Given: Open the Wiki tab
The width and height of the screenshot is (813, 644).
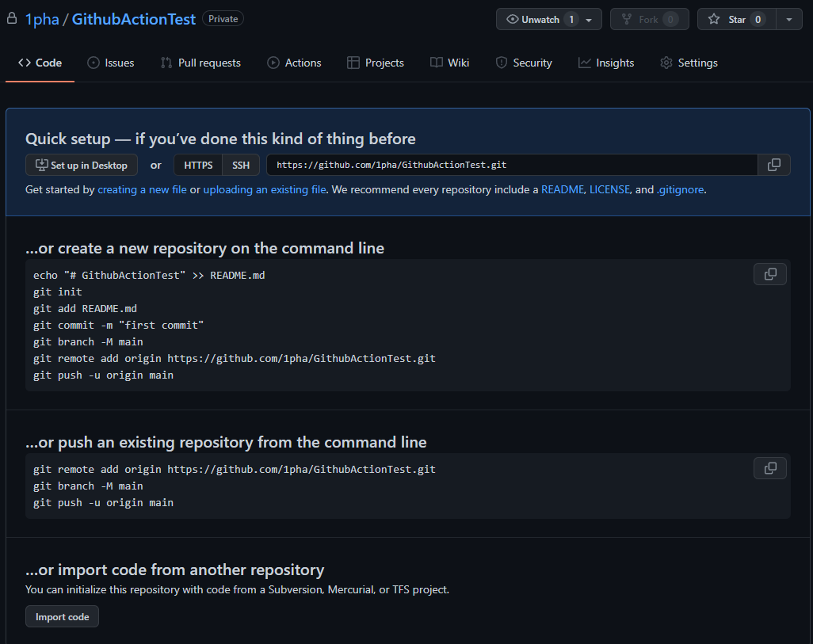Looking at the screenshot, I should pos(449,63).
